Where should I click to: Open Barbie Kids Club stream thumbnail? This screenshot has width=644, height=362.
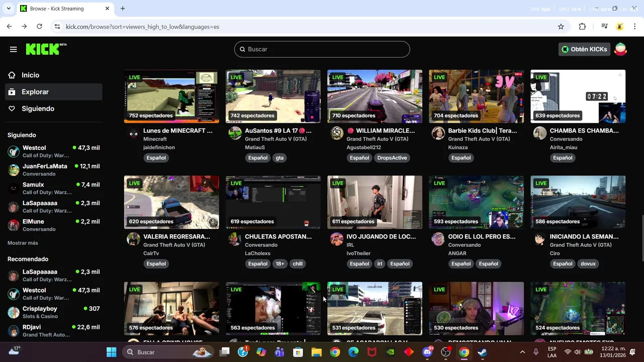click(x=476, y=97)
